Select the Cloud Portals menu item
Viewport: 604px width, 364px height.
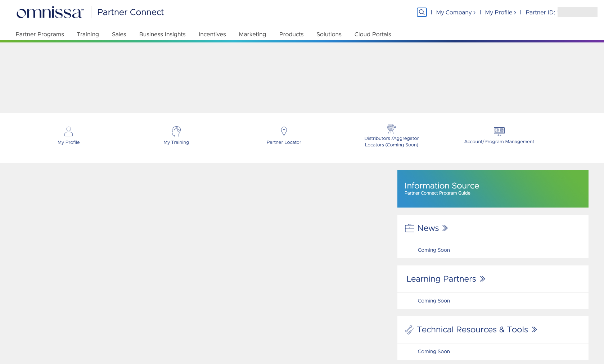tap(373, 35)
